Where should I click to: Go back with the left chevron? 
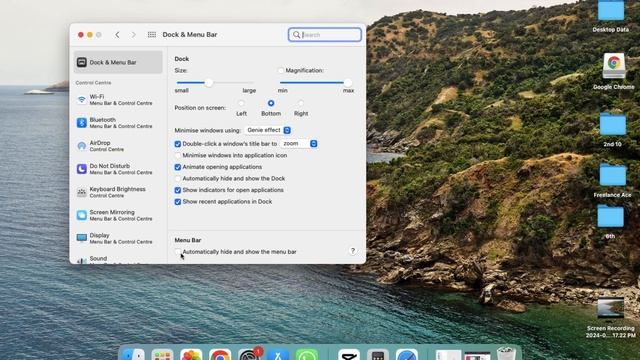point(118,35)
